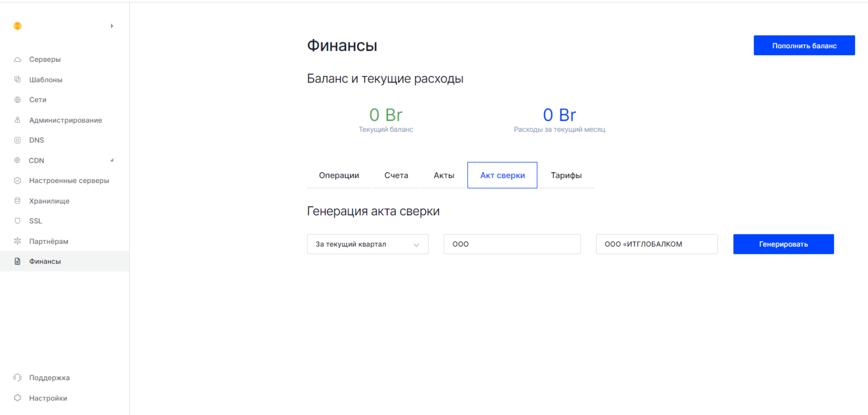This screenshot has width=868, height=415.
Task: Click the Финансы page heading
Action: (342, 45)
